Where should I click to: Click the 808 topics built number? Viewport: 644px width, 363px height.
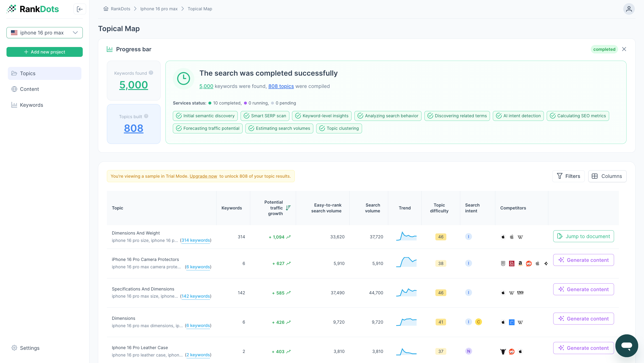click(x=133, y=128)
